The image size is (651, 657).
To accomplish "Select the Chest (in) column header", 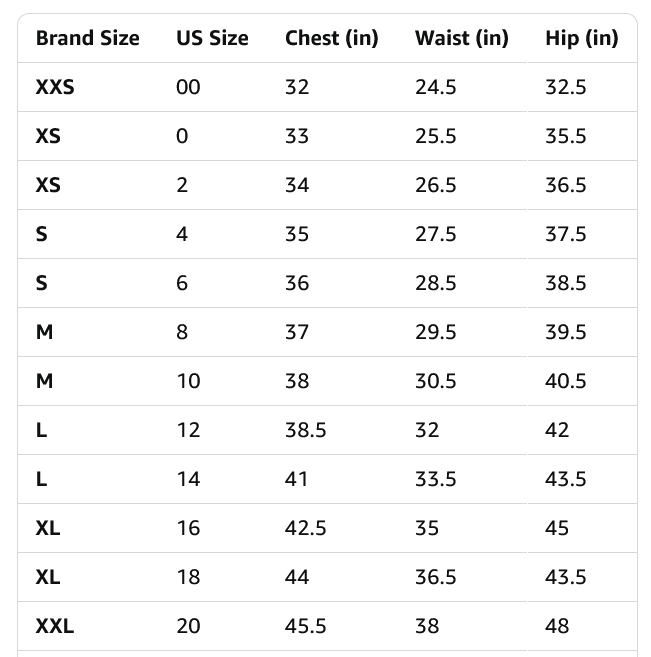I will click(x=331, y=39).
